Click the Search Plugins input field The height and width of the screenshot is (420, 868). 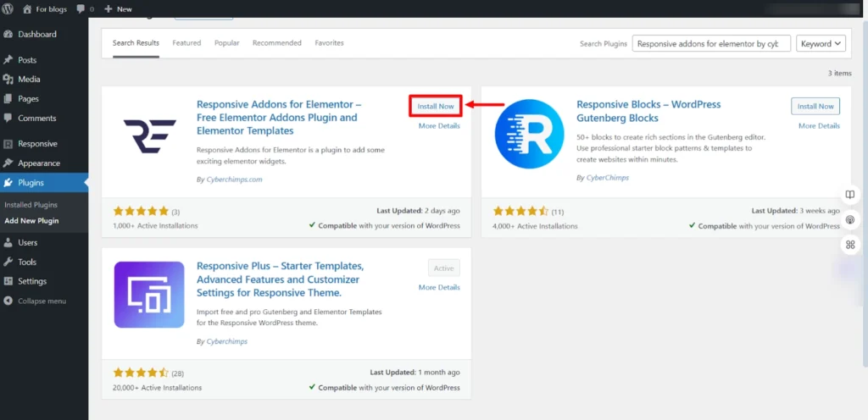711,44
